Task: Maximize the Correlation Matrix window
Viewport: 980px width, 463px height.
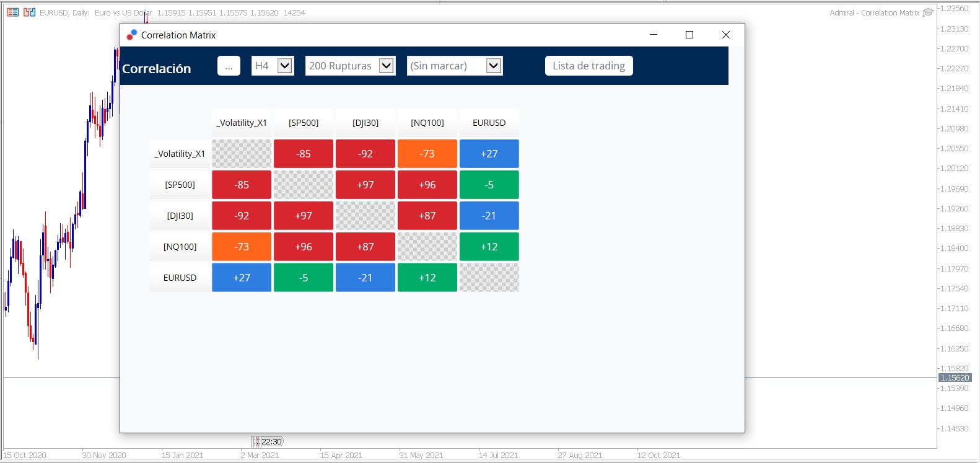Action: click(689, 35)
